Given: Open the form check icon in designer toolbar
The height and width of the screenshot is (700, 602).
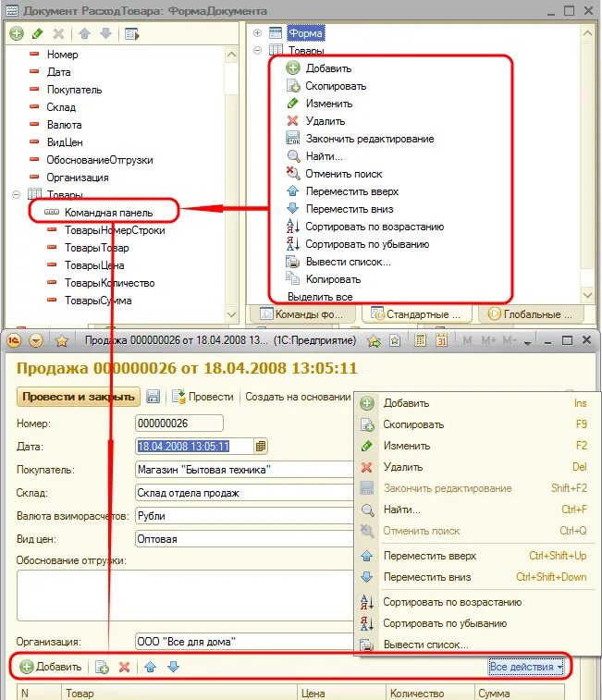Looking at the screenshot, I should click(131, 33).
